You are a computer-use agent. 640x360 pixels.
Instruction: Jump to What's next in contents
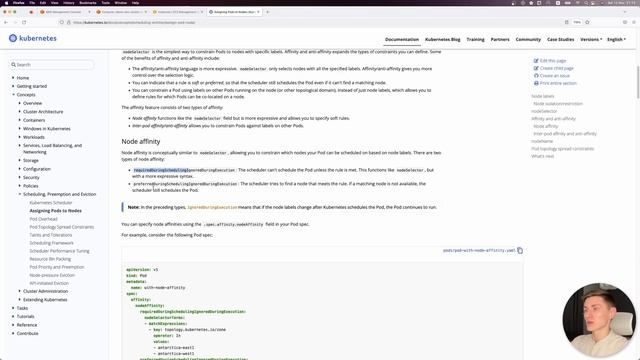(x=542, y=156)
